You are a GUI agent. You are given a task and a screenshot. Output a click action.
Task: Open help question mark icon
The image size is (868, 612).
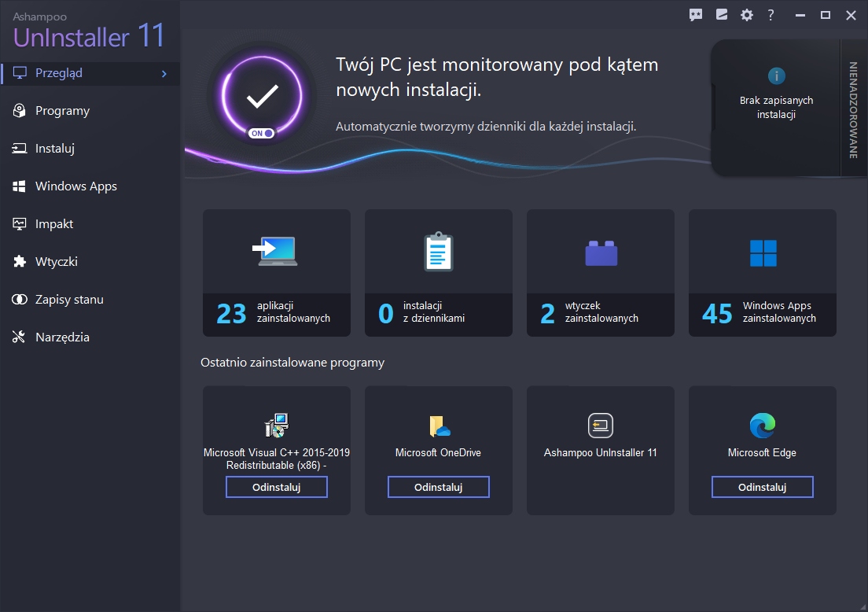(771, 15)
